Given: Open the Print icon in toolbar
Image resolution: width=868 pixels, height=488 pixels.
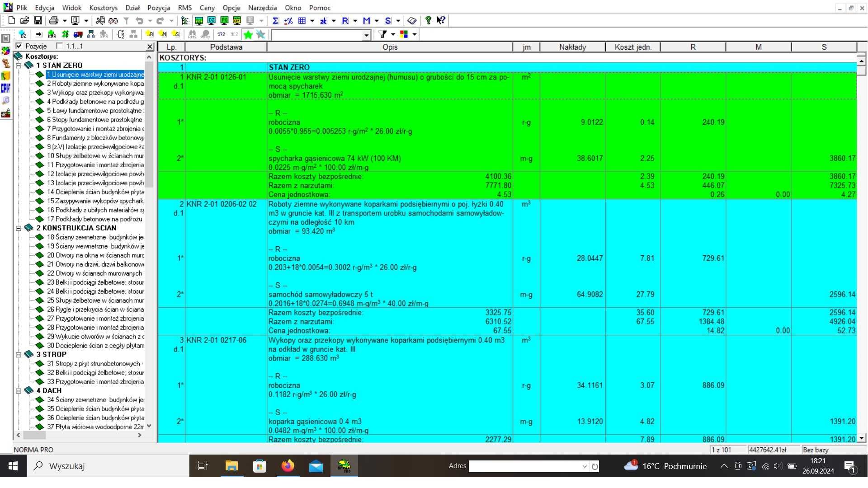Looking at the screenshot, I should (54, 21).
